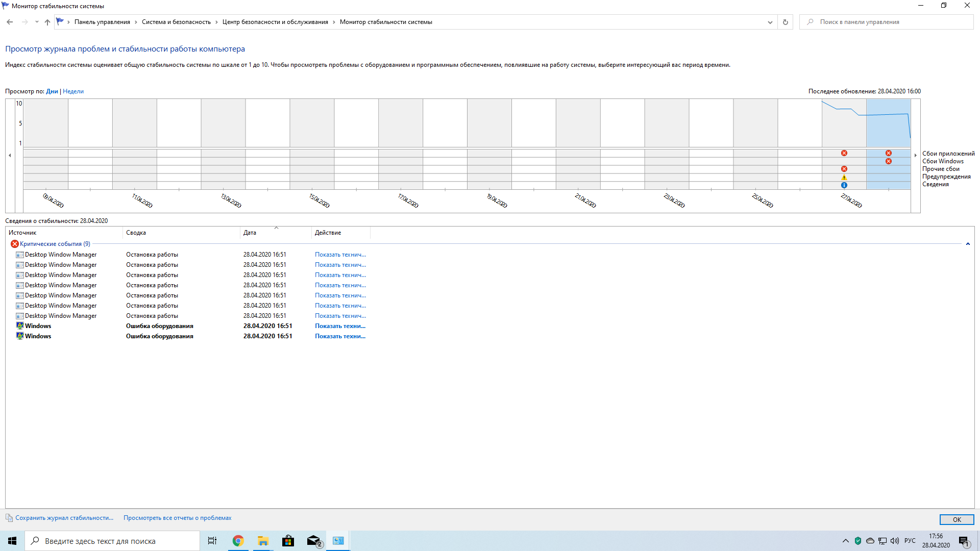Viewport: 980px width, 551px height.
Task: Open Windows Security tray icon
Action: (x=858, y=541)
